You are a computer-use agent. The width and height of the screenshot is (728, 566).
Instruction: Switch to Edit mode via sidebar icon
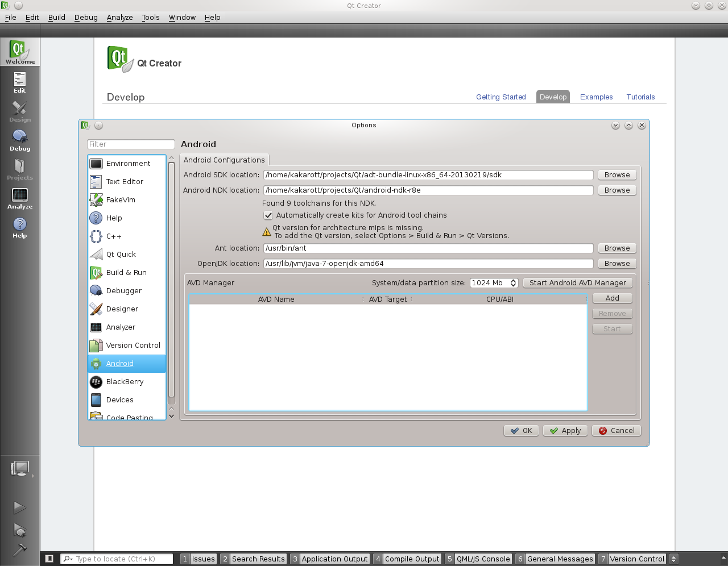[19, 81]
